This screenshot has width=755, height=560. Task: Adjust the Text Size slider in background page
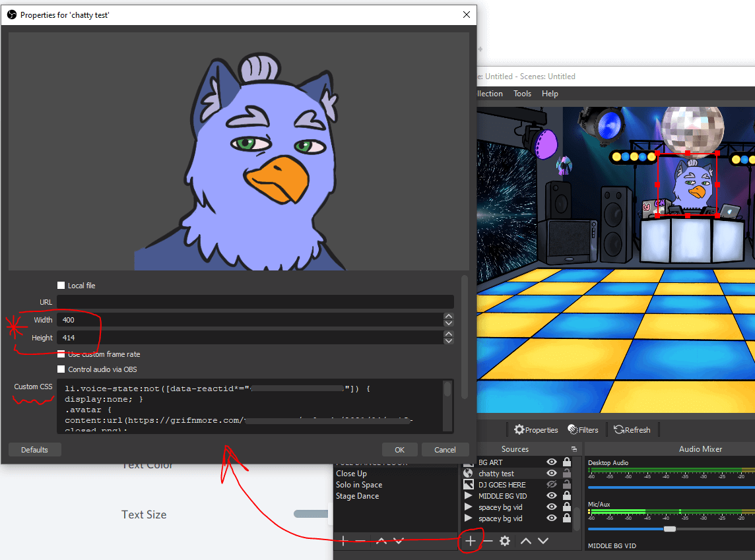click(x=311, y=514)
